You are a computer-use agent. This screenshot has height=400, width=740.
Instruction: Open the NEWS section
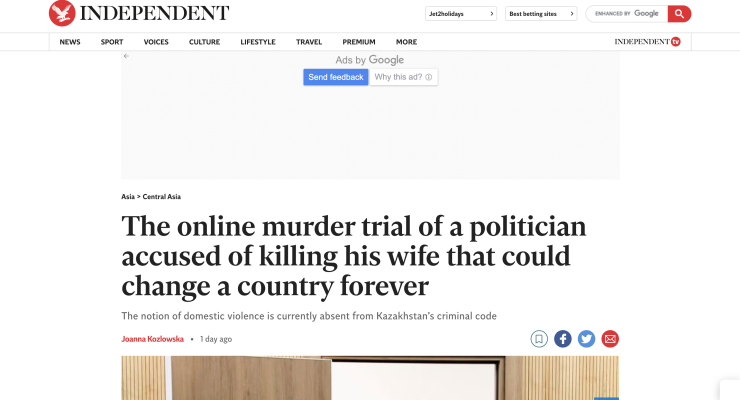coord(70,42)
